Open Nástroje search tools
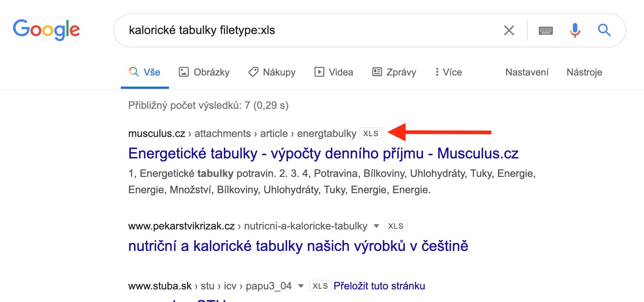The width and height of the screenshot is (644, 302). (x=584, y=72)
